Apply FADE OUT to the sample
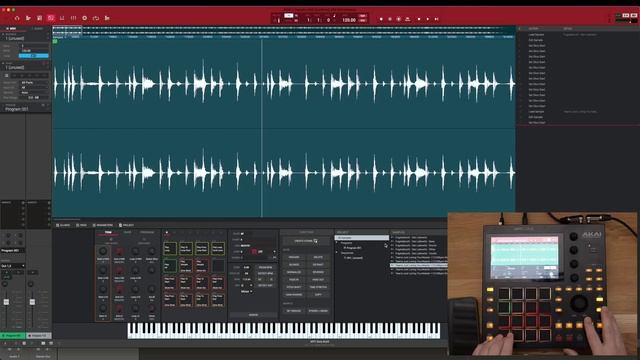Viewport: 640px width, 360px height. (x=318, y=280)
